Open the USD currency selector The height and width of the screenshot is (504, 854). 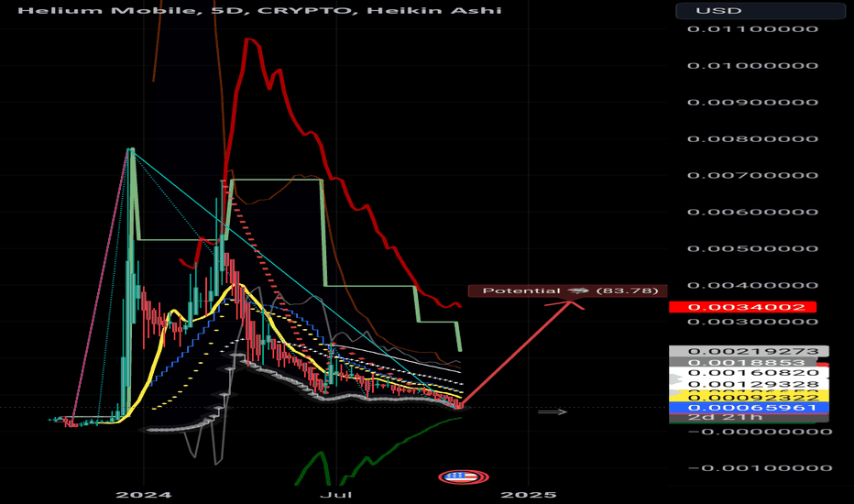pos(761,11)
